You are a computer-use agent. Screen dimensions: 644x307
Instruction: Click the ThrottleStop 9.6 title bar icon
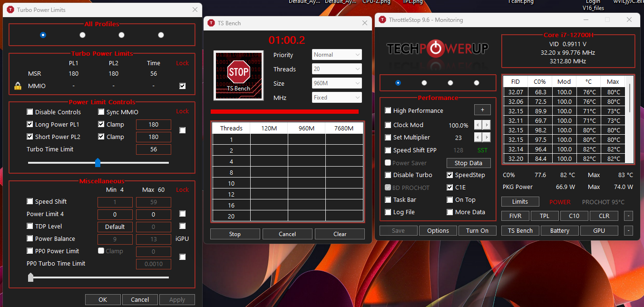382,20
